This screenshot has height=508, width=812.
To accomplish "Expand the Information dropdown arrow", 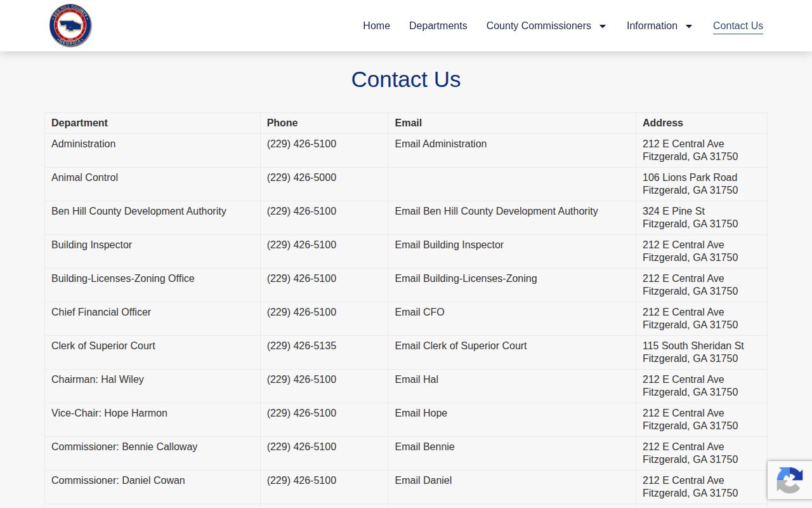I will 689,26.
